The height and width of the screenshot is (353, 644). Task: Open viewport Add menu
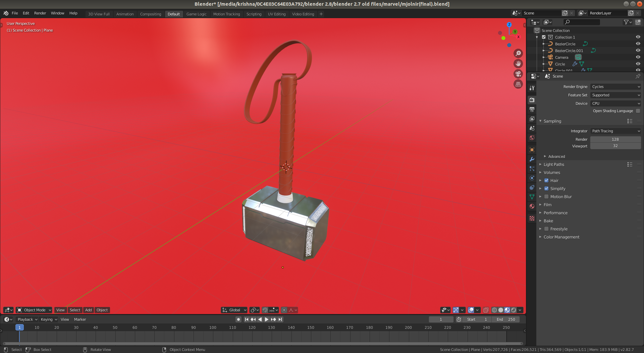88,310
